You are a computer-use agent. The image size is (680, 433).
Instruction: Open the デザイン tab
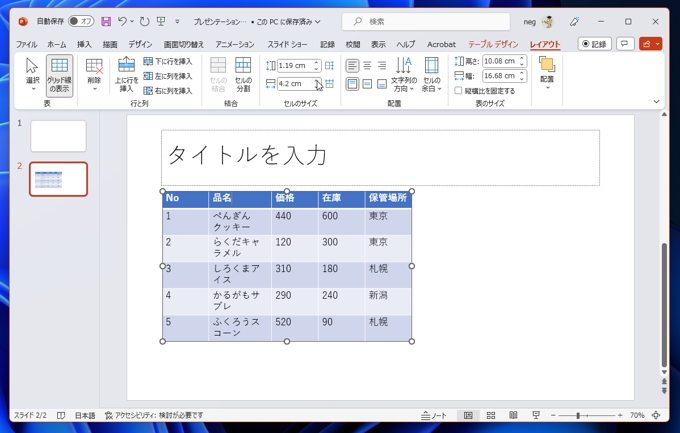click(x=140, y=44)
